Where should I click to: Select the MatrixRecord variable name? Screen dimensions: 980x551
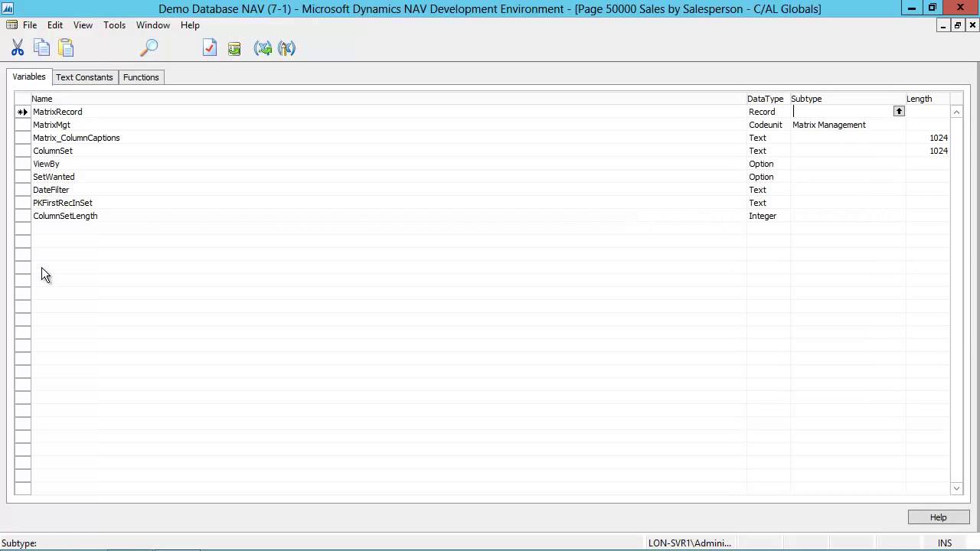tap(57, 112)
